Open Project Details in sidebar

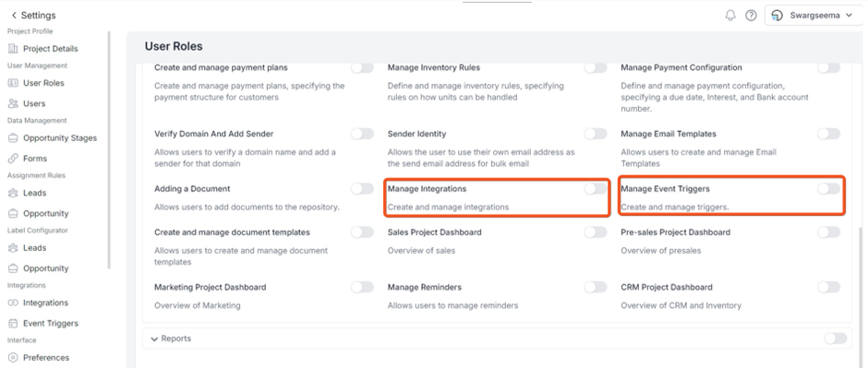[x=51, y=49]
